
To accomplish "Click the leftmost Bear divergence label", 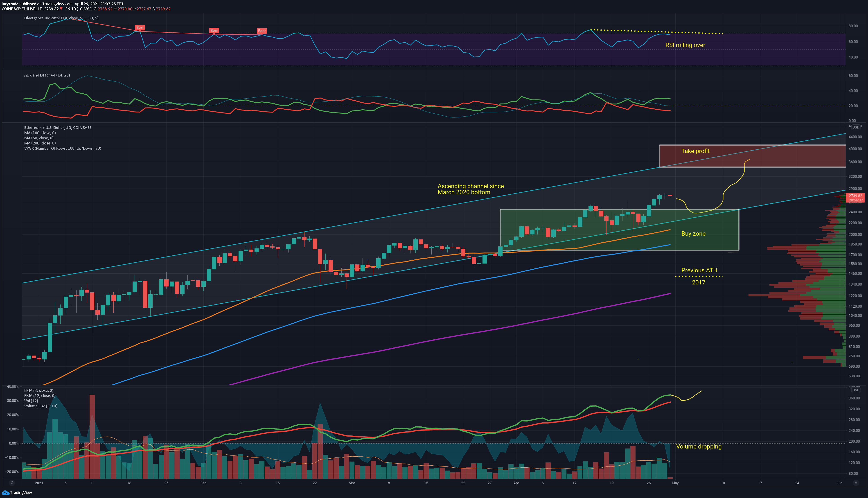I will coord(140,28).
